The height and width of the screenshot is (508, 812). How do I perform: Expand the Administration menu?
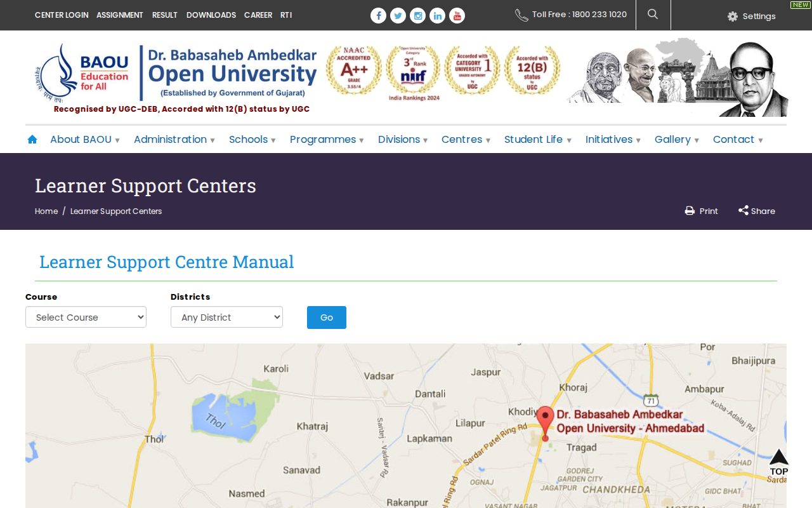pyautogui.click(x=174, y=140)
